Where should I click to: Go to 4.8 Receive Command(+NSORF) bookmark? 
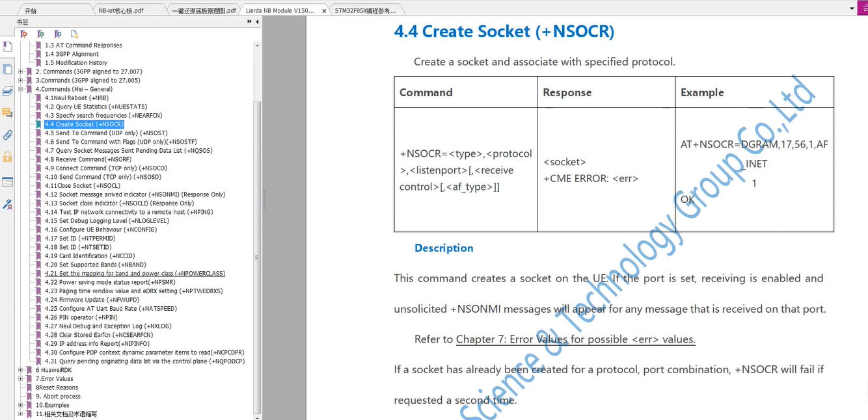click(88, 159)
